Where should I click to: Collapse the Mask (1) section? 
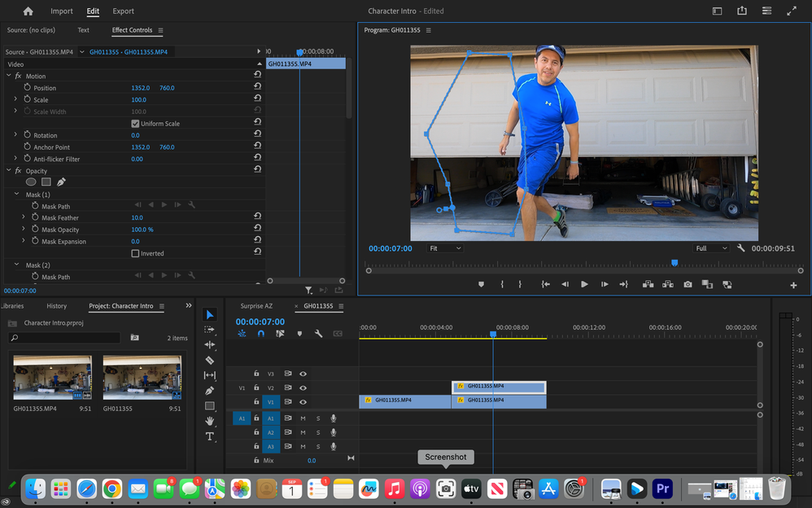(17, 195)
